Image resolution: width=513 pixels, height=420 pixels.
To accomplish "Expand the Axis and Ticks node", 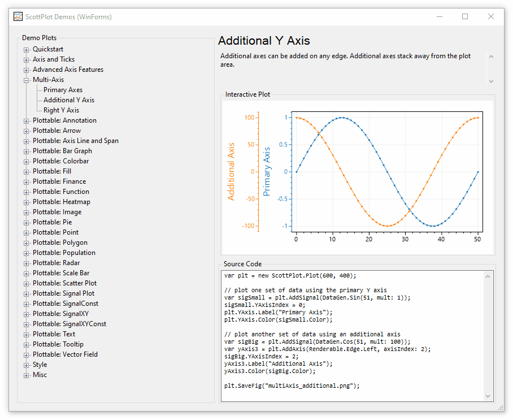I will click(26, 60).
